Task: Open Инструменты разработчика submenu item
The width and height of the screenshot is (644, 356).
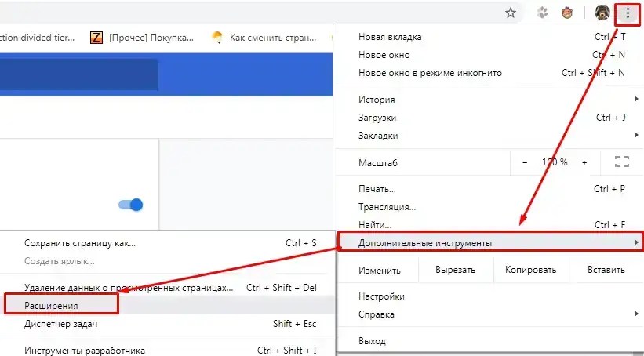Action: (166, 351)
